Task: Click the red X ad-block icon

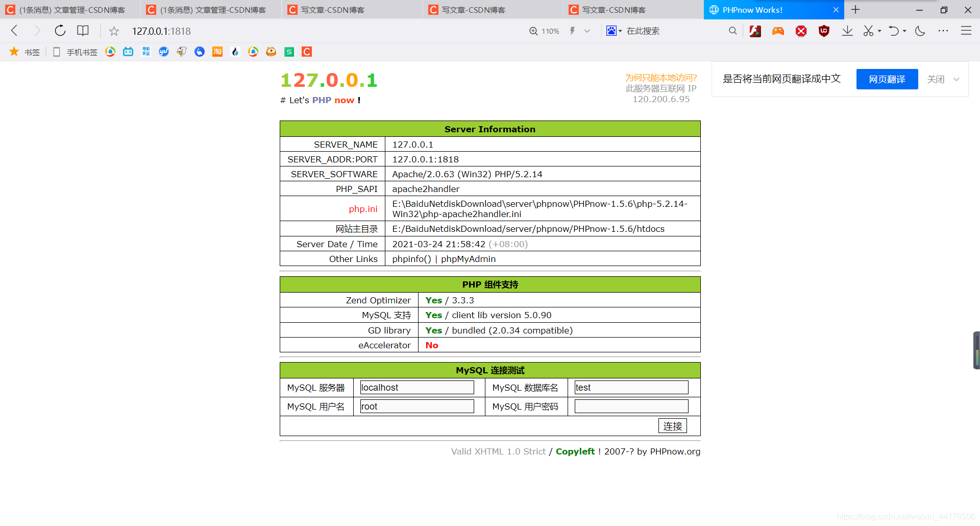Action: pyautogui.click(x=801, y=31)
